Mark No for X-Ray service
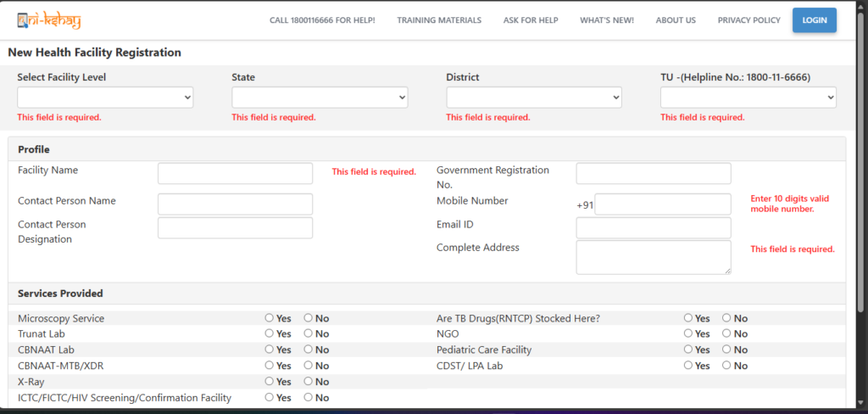 (x=309, y=382)
